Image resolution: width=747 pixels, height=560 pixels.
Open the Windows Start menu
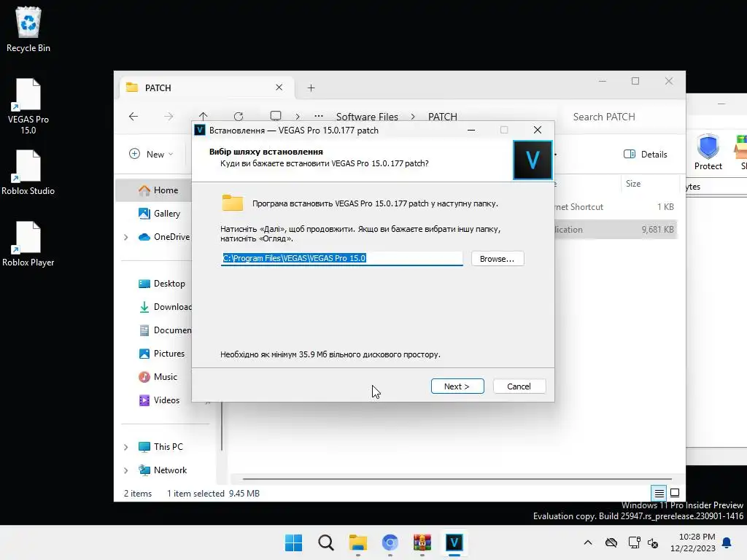click(293, 542)
